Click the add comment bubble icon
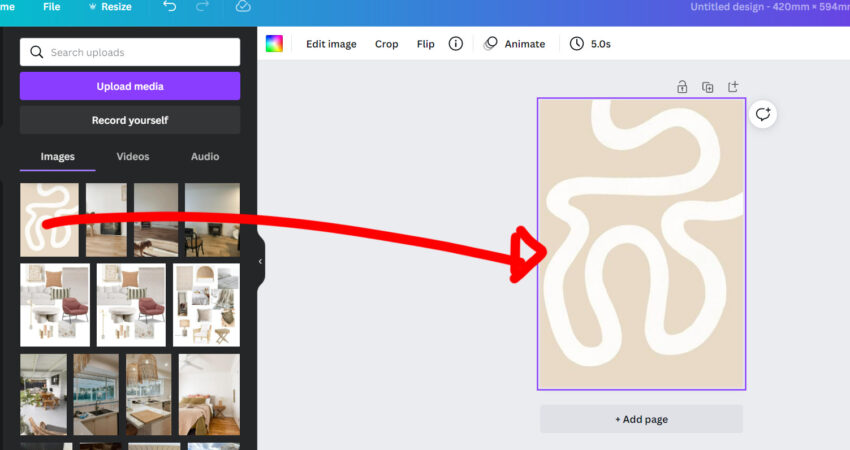850x450 pixels. 763,114
